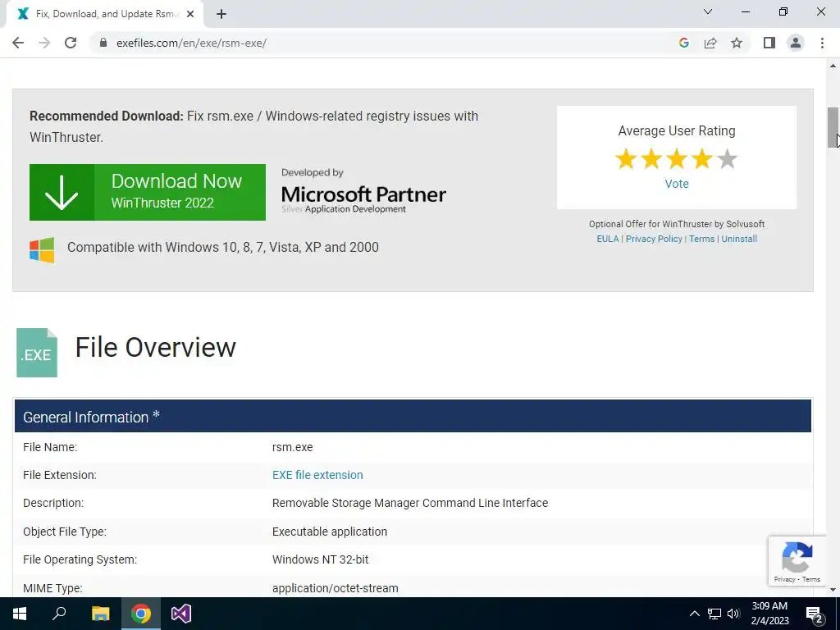Open the Terms link under rating
The height and width of the screenshot is (630, 840).
click(x=702, y=239)
